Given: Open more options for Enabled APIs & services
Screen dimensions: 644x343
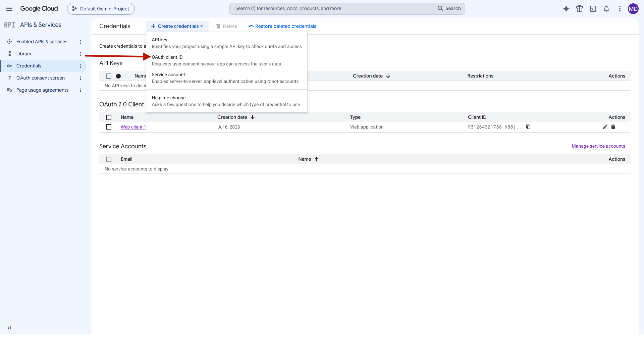Looking at the screenshot, I should pos(80,42).
